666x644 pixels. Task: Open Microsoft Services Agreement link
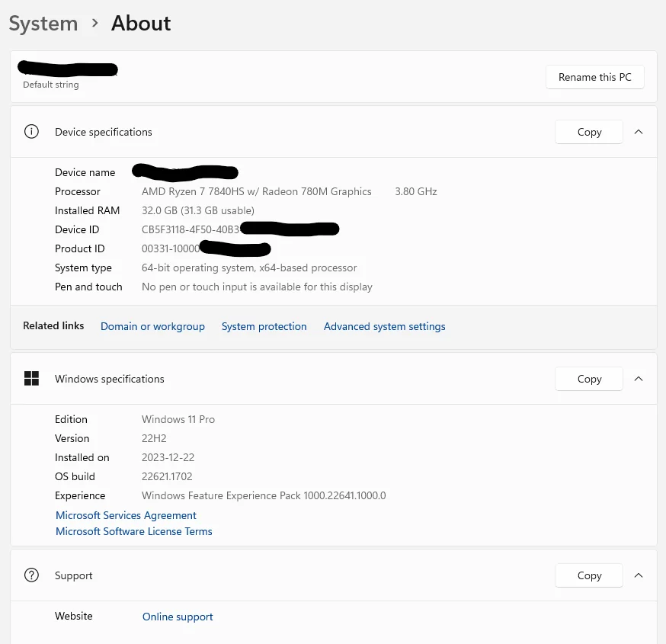click(126, 515)
